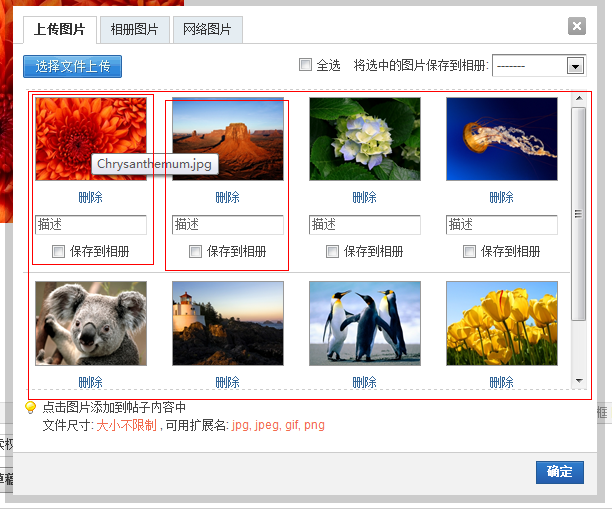612x511 pixels.
Task: Click the 选择文件上传 button
Action: click(x=73, y=66)
